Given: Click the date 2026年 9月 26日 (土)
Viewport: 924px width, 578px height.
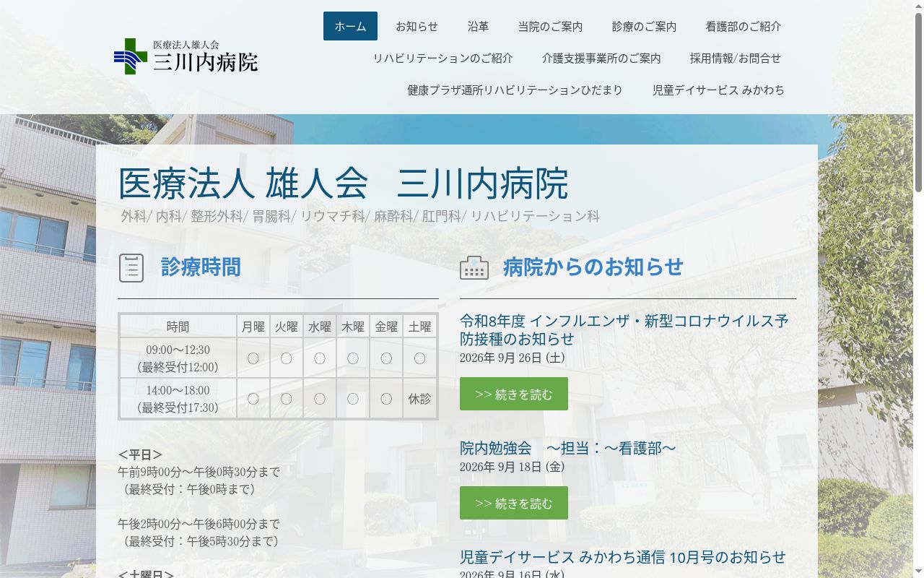Looking at the screenshot, I should pos(513,358).
